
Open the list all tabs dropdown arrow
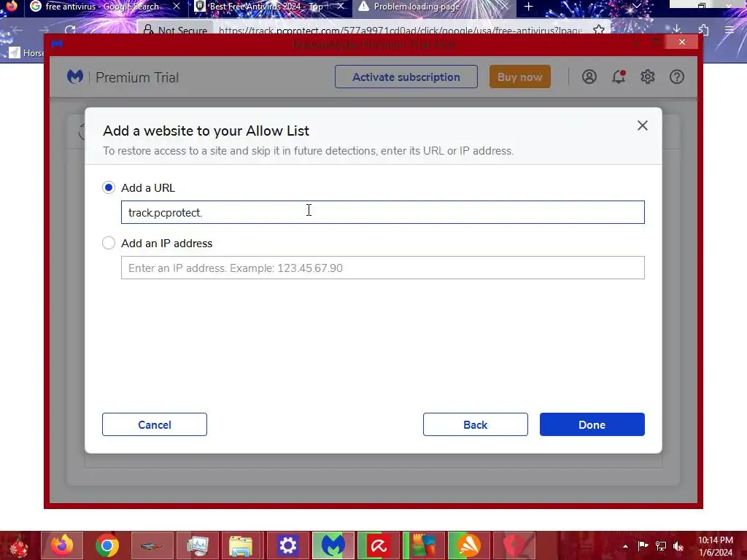pos(636,6)
